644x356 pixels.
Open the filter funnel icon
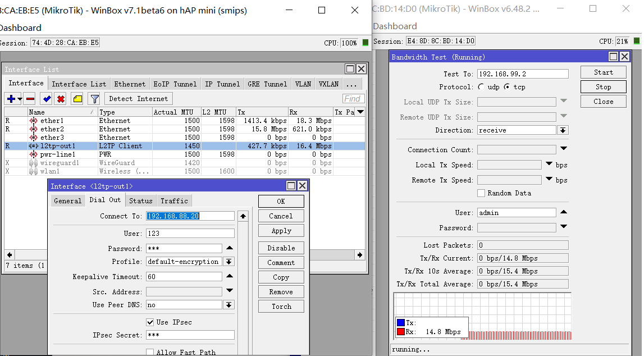point(94,99)
